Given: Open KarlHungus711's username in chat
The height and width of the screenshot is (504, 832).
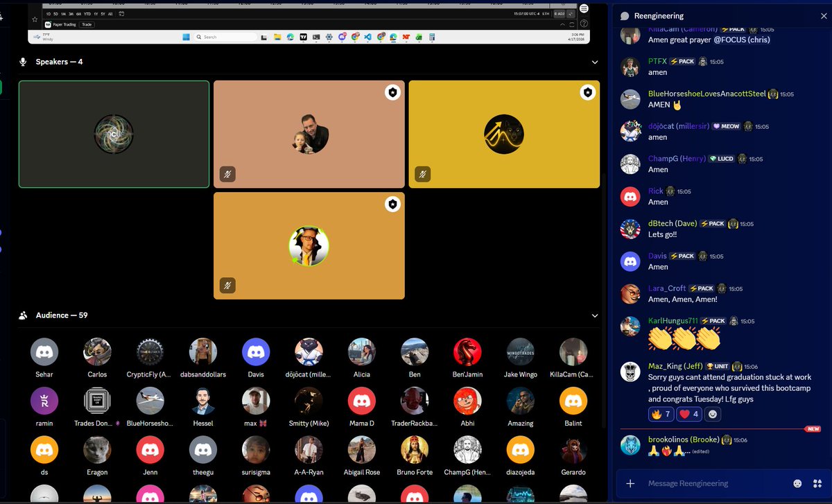Looking at the screenshot, I should pos(673,321).
